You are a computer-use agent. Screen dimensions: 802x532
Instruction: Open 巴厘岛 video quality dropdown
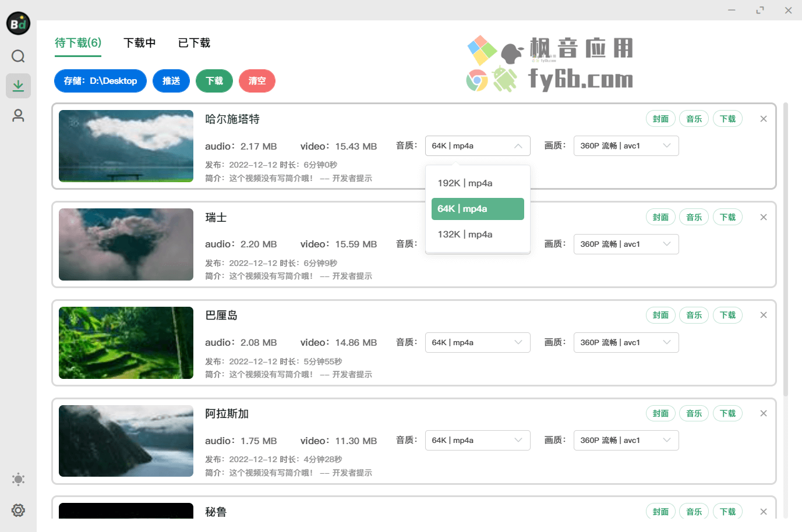click(x=626, y=342)
